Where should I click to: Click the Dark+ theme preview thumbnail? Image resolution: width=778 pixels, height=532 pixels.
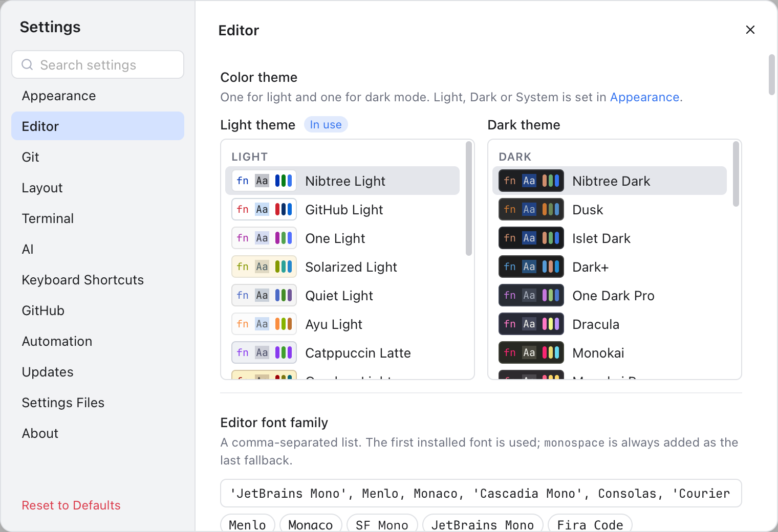point(531,267)
